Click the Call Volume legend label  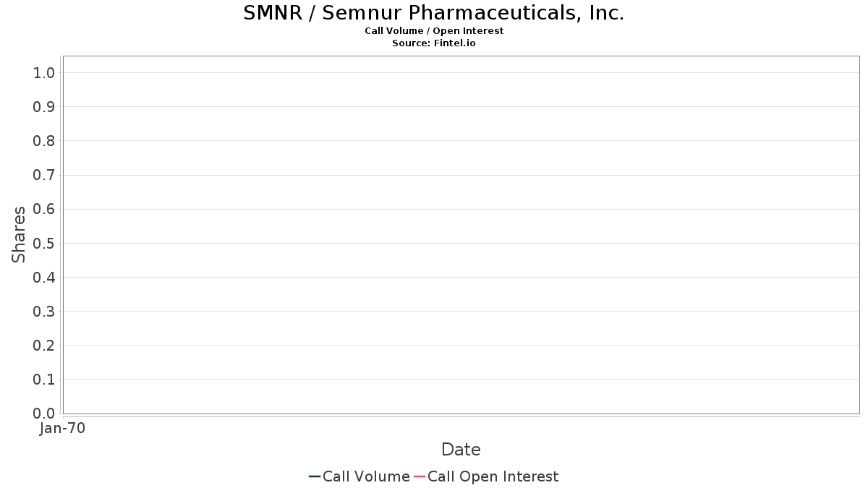[366, 476]
